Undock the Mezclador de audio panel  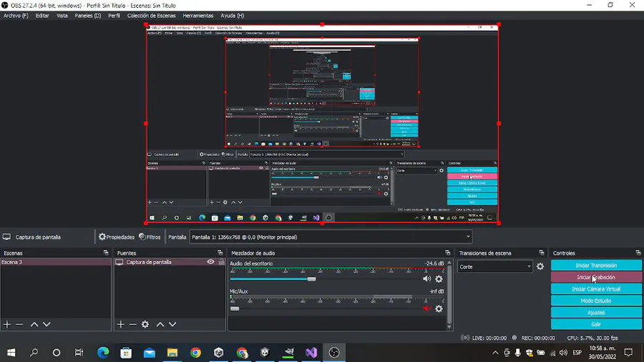coord(448,253)
